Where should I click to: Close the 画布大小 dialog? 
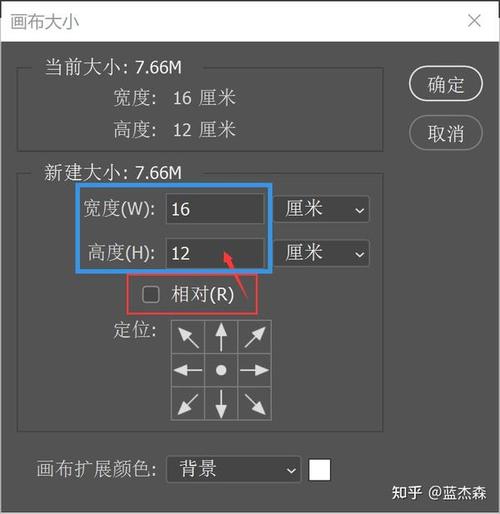(474, 21)
